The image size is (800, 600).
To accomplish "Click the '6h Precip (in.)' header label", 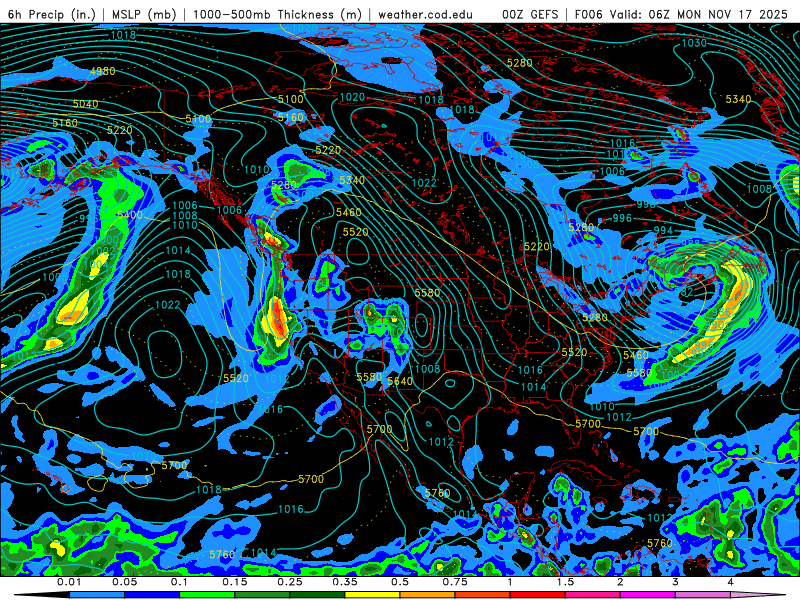I will click(x=52, y=14).
